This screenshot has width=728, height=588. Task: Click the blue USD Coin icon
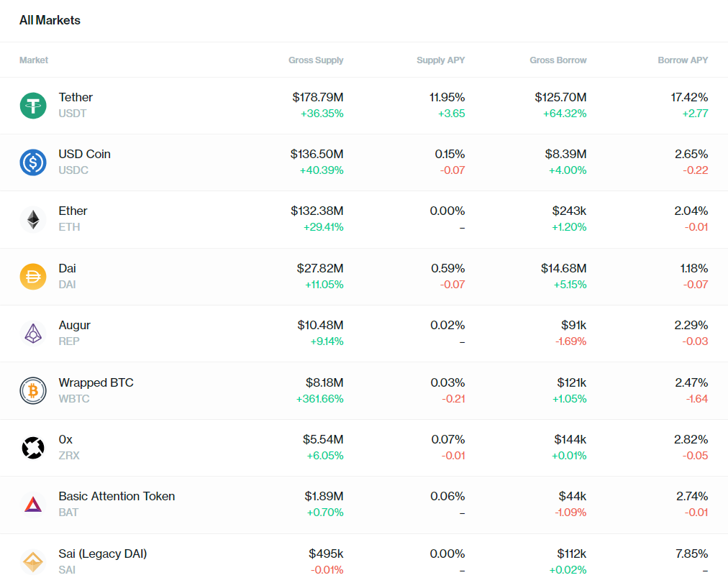click(x=33, y=162)
